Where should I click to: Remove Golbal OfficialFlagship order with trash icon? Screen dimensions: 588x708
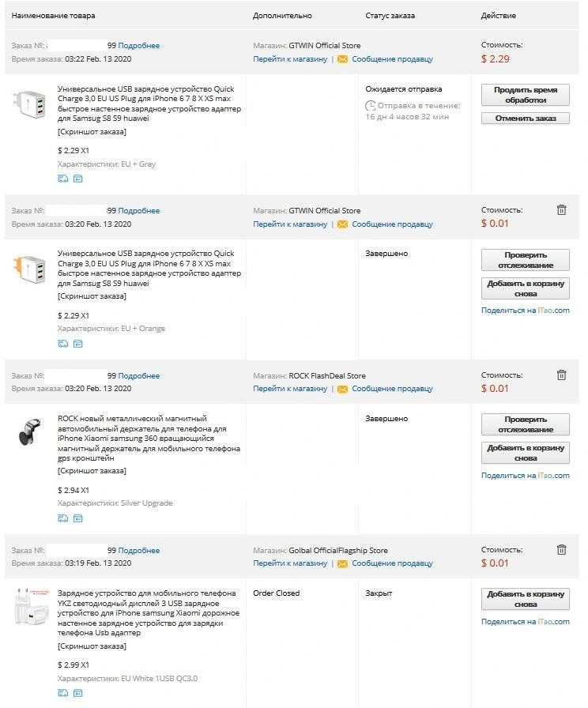(561, 550)
